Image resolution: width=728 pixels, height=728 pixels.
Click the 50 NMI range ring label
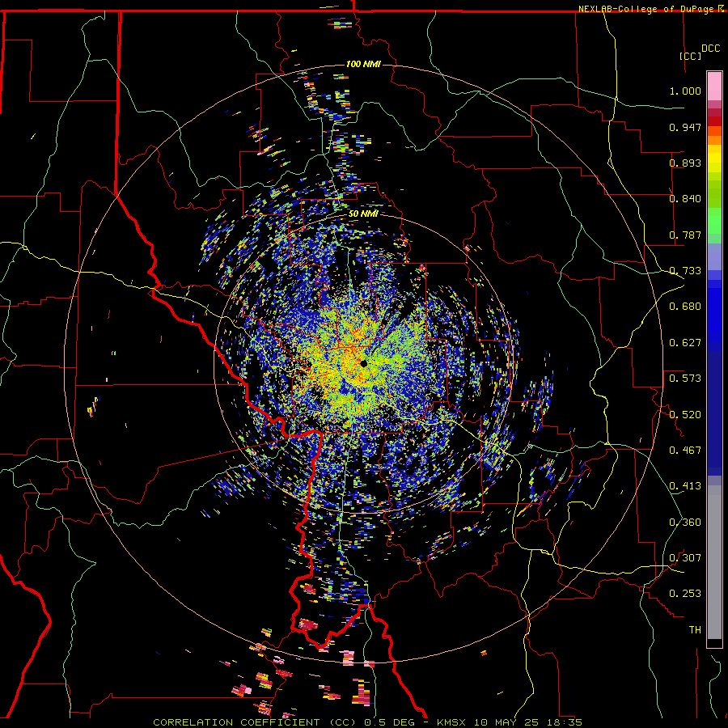tap(363, 214)
